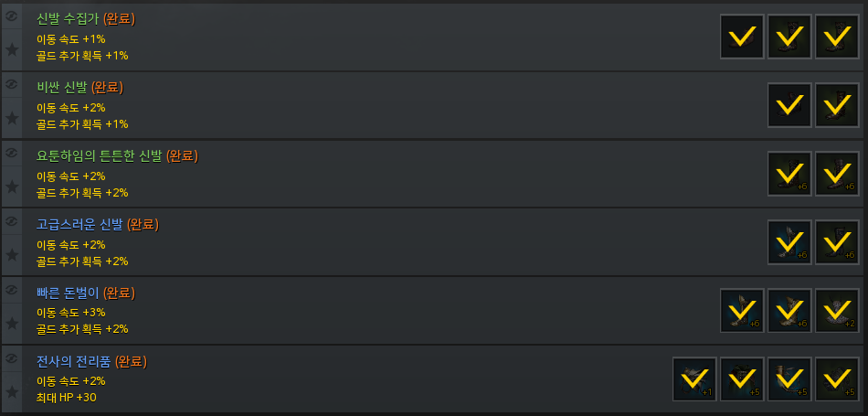
Task: Favorite the 신발 수집가 collection with star
Action: 12,49
